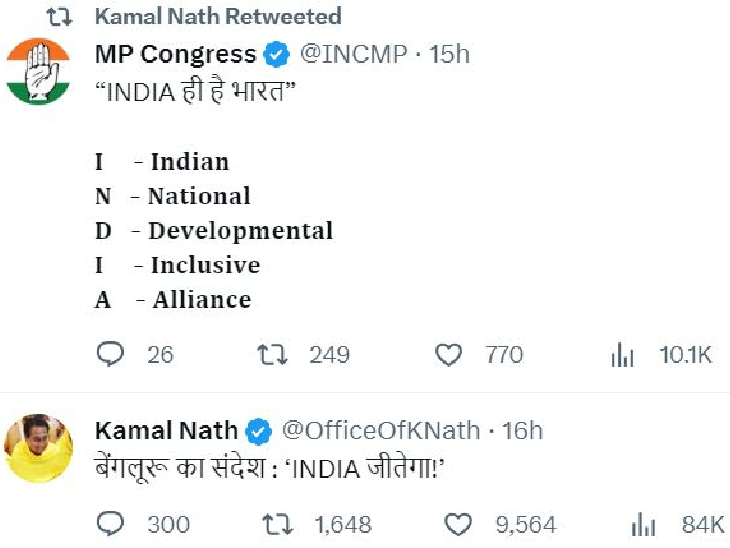Image resolution: width=730 pixels, height=548 pixels.
Task: Like Kamal Nath's tweet
Action: click(x=457, y=524)
